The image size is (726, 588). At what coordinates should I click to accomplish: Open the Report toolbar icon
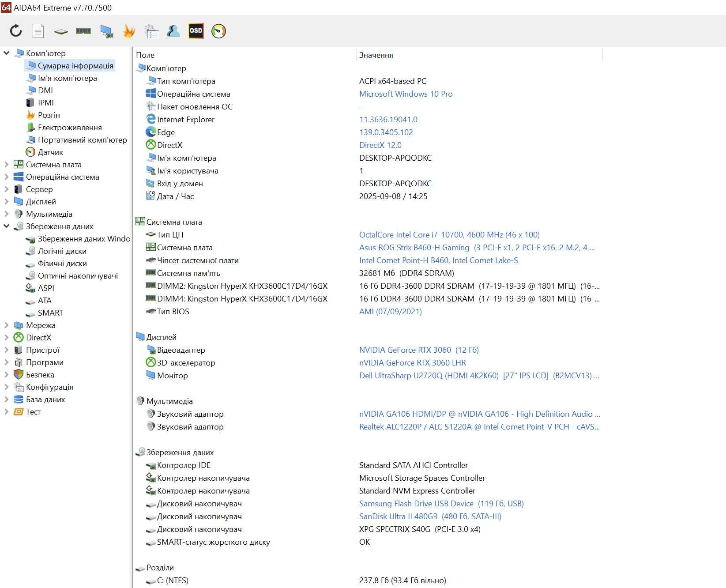38,31
